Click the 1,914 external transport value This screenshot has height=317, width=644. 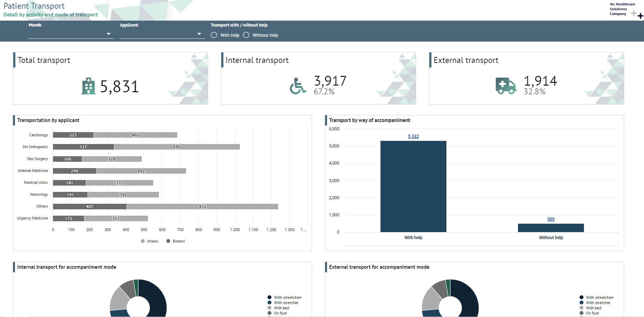[x=540, y=81]
